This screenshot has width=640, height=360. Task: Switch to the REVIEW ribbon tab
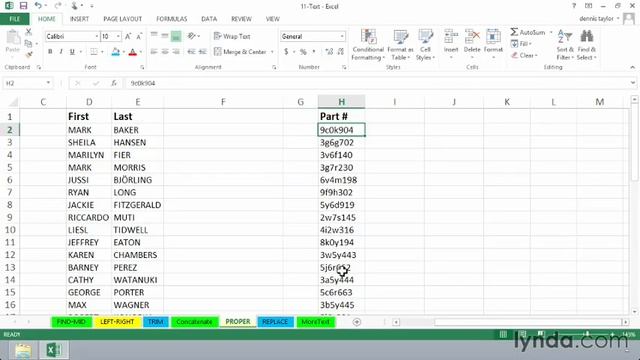[x=241, y=19]
